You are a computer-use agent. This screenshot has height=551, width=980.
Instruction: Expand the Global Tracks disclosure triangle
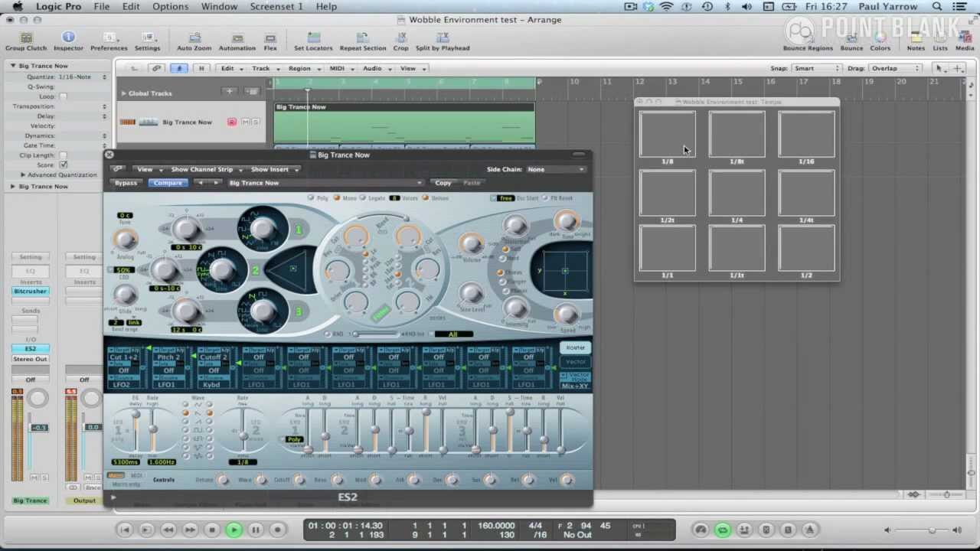click(x=123, y=93)
